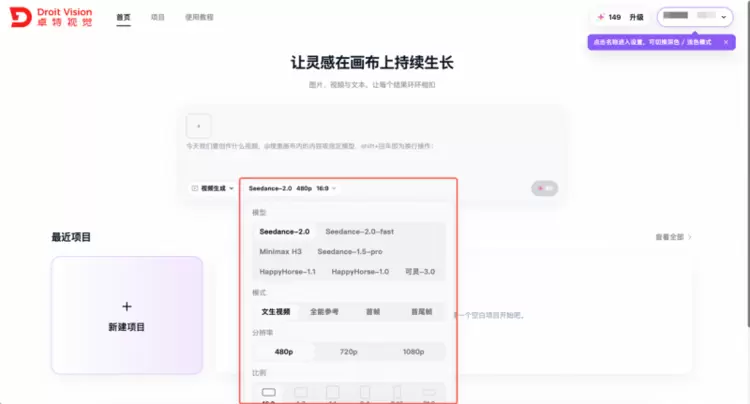Image resolution: width=750 pixels, height=404 pixels.
Task: Close the purple settings tooltip
Action: [x=726, y=42]
